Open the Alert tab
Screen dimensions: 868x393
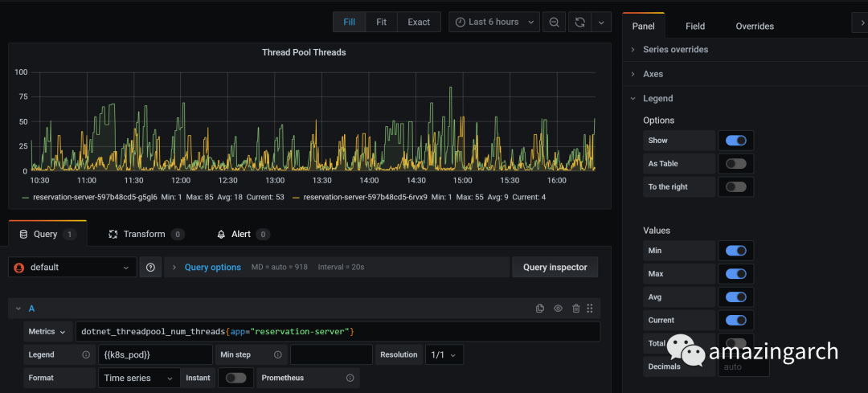[243, 234]
